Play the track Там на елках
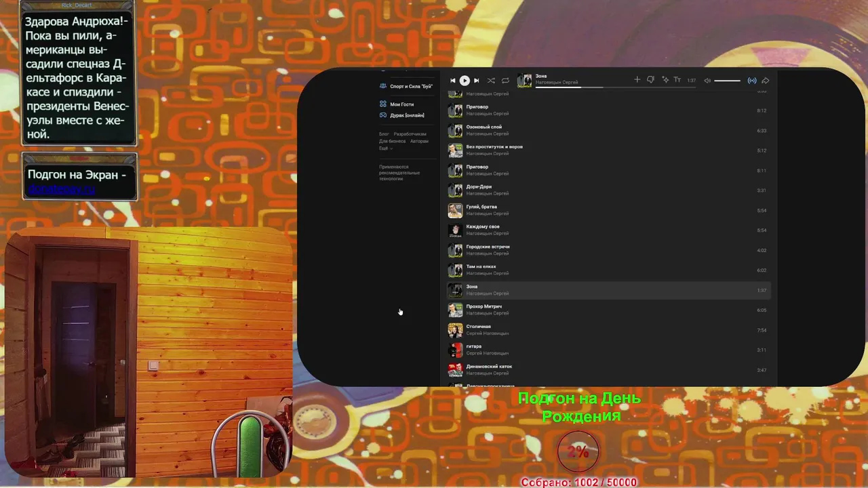This screenshot has width=868, height=488. click(x=608, y=270)
